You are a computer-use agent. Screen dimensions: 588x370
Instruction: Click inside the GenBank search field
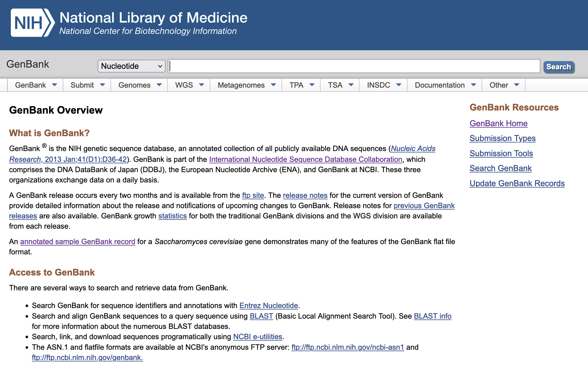354,66
